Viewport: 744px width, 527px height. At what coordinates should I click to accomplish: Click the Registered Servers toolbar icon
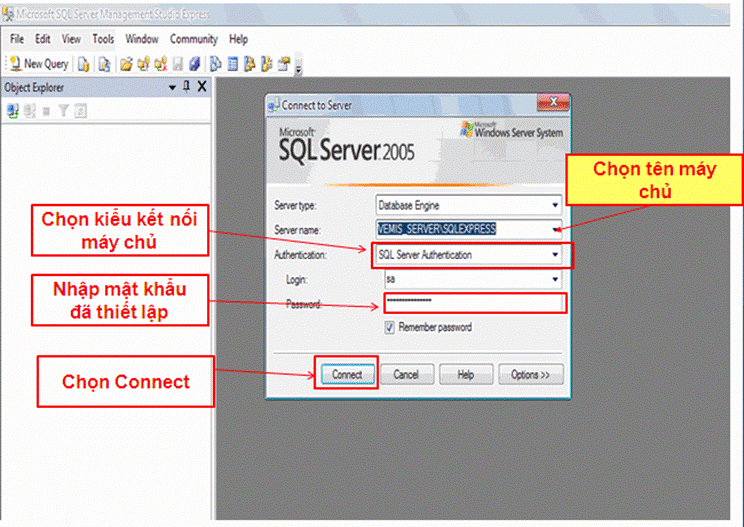coord(215,64)
